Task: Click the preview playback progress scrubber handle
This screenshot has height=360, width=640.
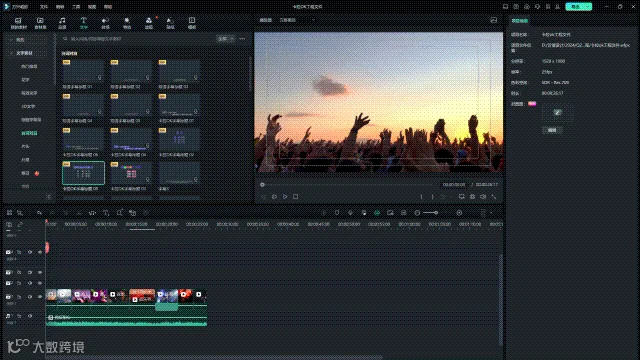Action: click(x=262, y=185)
